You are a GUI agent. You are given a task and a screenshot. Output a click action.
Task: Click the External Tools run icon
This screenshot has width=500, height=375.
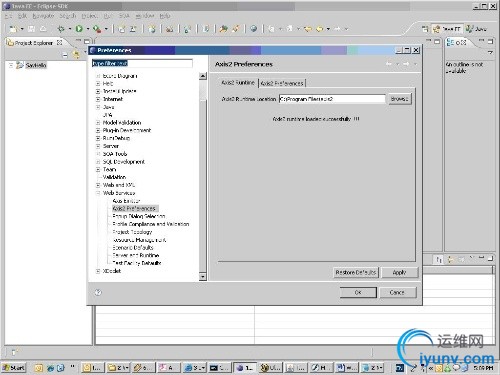click(x=97, y=29)
